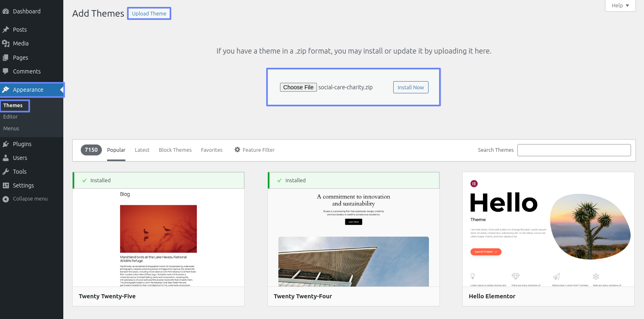Click Choose File button
Image resolution: width=644 pixels, height=319 pixels.
click(x=298, y=87)
